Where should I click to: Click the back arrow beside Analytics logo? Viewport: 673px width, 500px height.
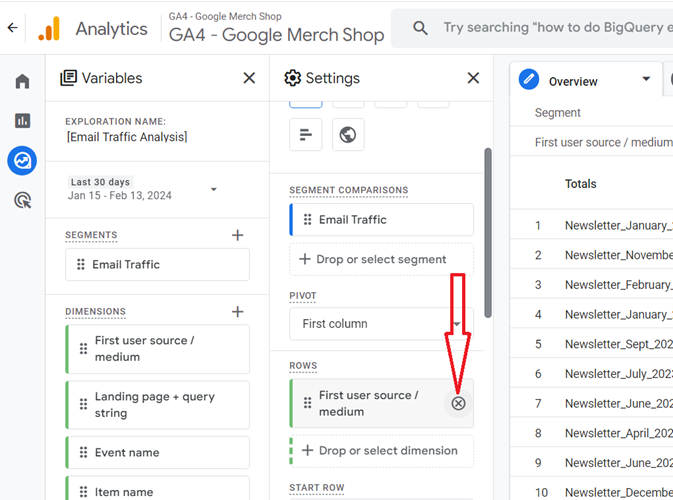coord(12,28)
